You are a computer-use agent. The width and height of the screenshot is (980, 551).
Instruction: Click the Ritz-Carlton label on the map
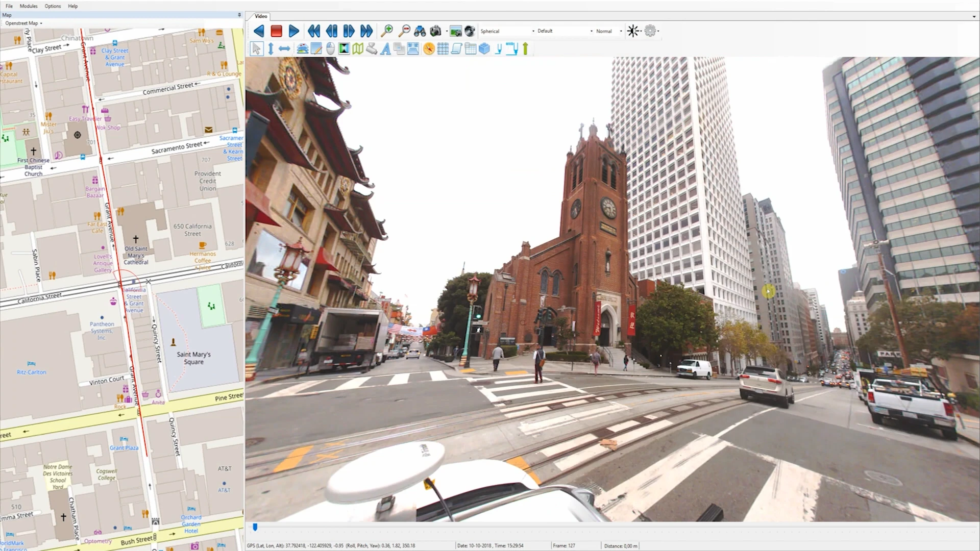click(x=31, y=372)
